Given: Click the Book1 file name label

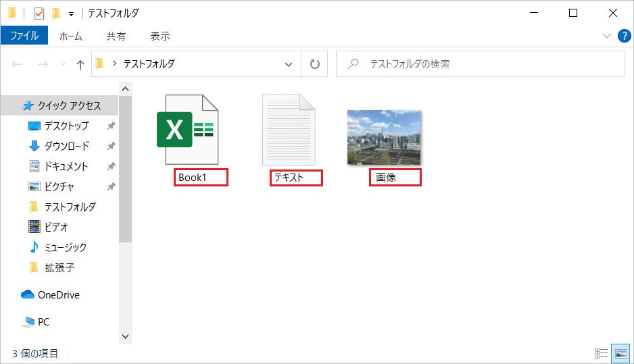Looking at the screenshot, I should click(x=193, y=178).
